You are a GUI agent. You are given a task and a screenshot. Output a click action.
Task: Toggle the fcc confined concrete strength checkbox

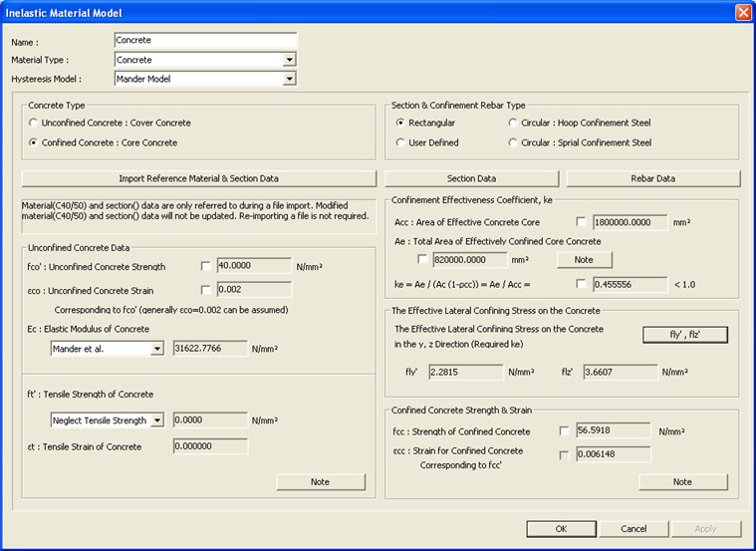tap(565, 431)
